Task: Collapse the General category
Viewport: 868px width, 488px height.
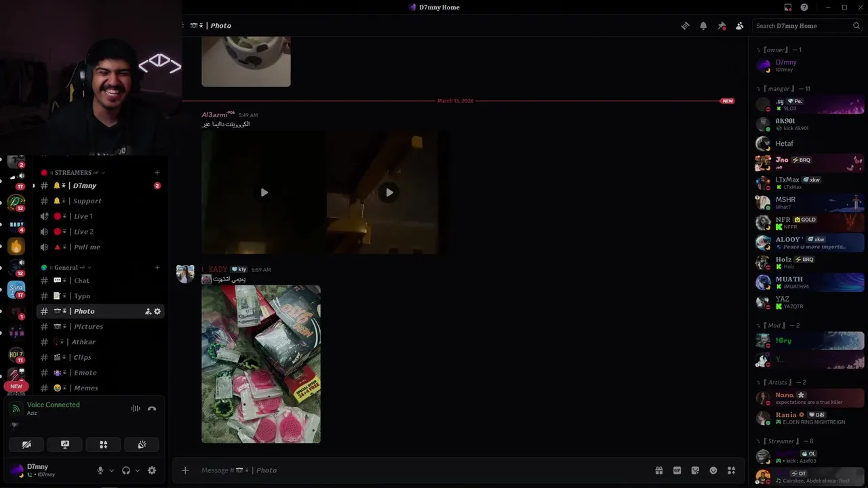Action: 66,268
